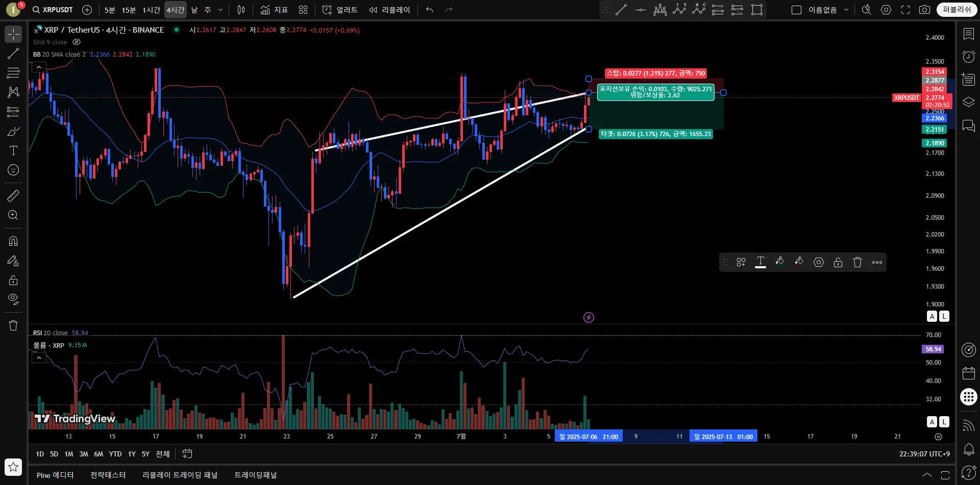Screen dimensions: 980x485
Task: Pick the short position favorite tool
Action: click(737, 10)
